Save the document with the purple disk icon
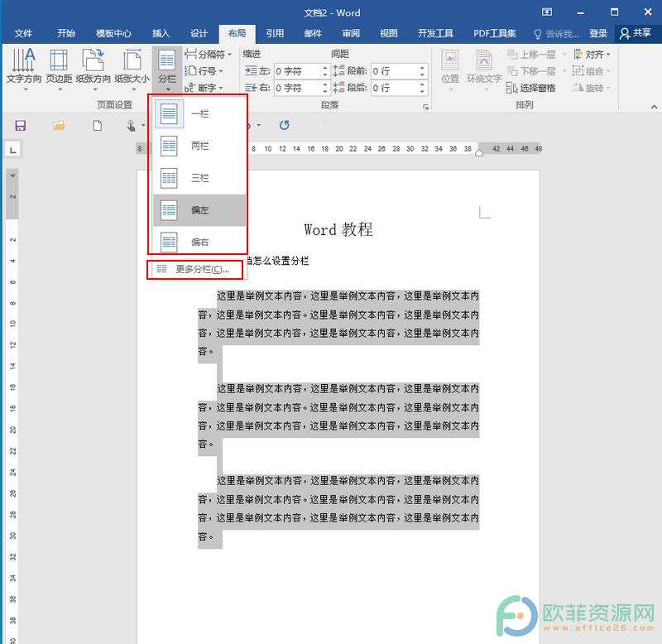 [20, 126]
